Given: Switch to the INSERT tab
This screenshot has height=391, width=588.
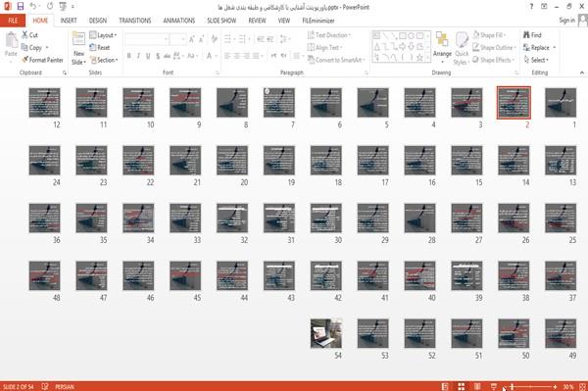Looking at the screenshot, I should [69, 21].
